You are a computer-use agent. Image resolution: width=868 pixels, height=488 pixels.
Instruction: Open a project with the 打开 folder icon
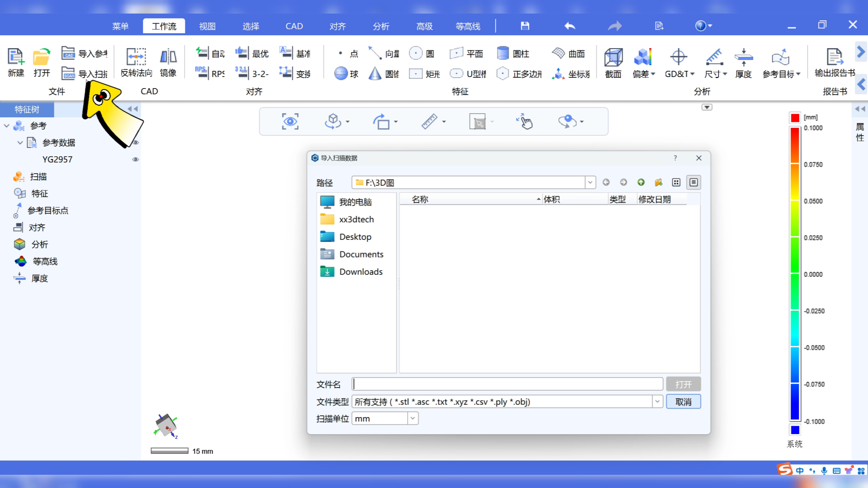coord(42,62)
